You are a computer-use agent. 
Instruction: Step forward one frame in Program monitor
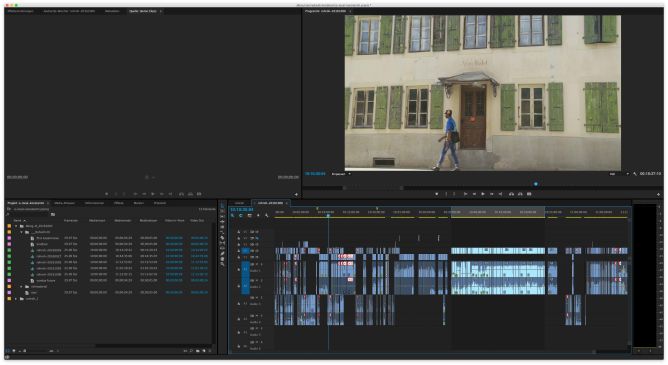[492, 194]
